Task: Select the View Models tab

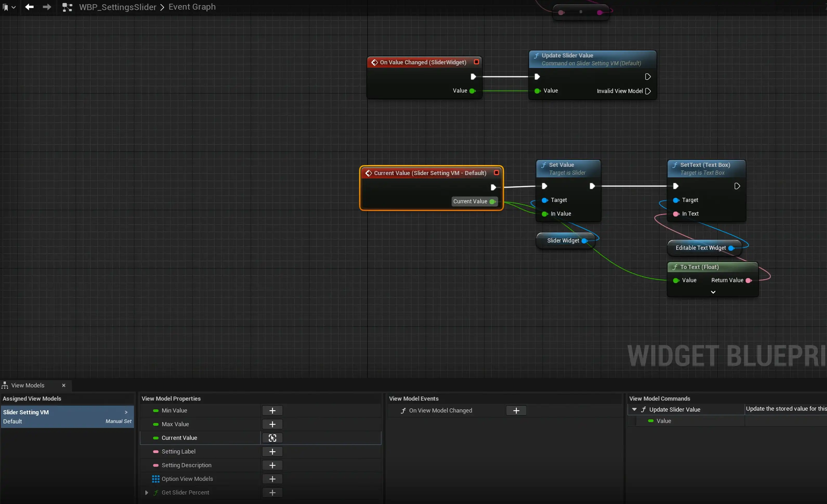Action: pos(28,385)
